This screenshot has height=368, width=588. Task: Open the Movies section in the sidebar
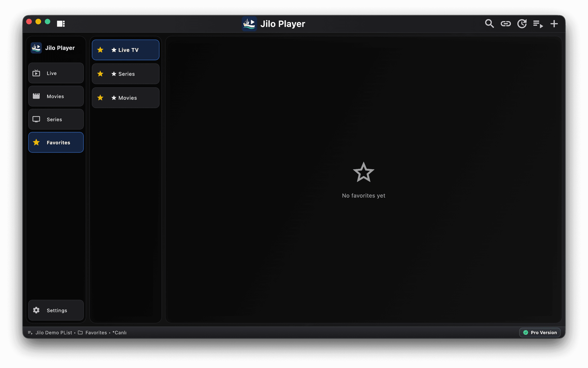(56, 96)
